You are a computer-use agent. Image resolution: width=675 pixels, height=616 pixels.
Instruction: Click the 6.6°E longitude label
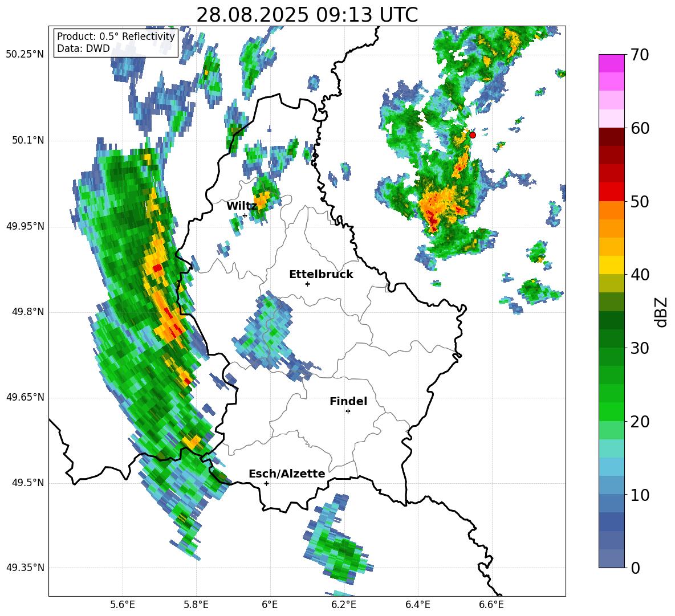[x=491, y=605]
